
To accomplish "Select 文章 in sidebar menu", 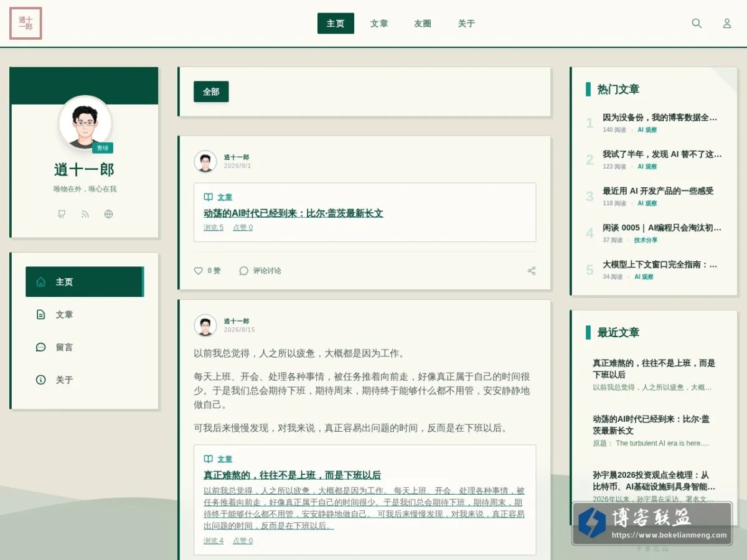I will [85, 315].
